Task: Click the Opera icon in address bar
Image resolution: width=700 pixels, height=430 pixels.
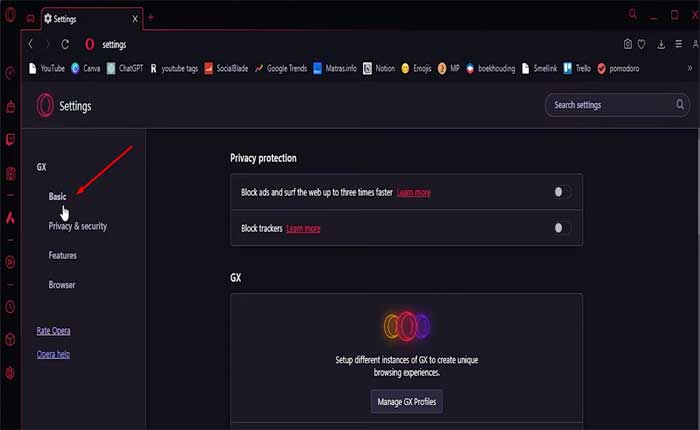Action: tap(90, 44)
